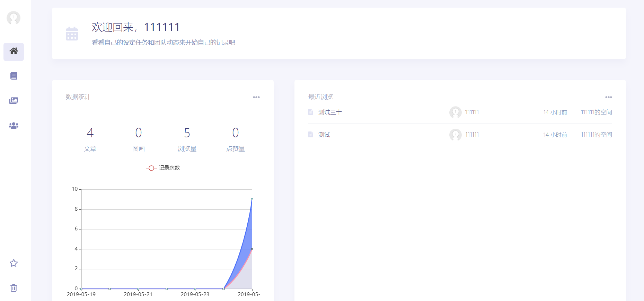
Task: Open the team members sidebar icon
Action: coord(14,126)
